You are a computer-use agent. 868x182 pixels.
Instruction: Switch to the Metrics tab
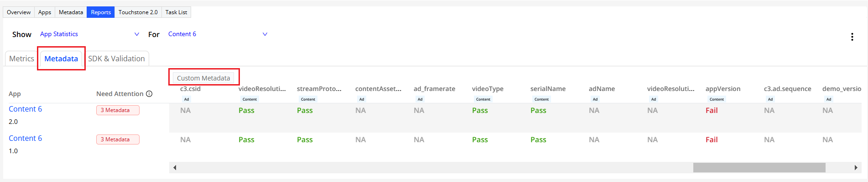point(21,59)
